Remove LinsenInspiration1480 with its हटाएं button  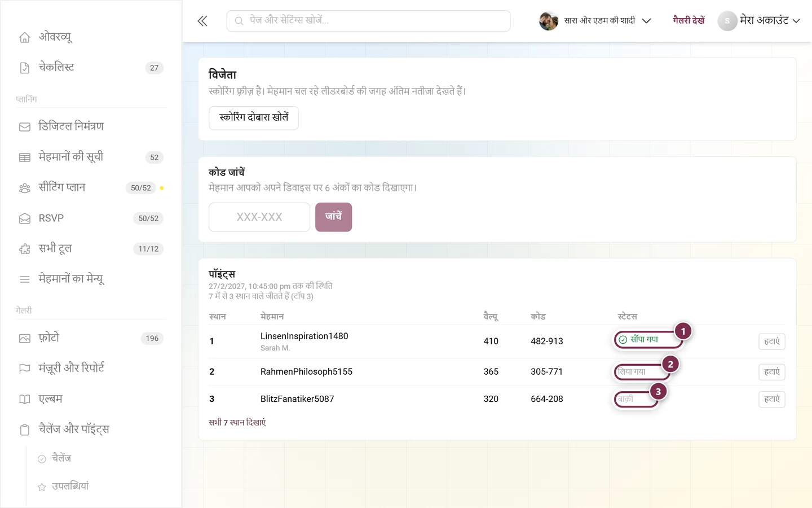(772, 341)
